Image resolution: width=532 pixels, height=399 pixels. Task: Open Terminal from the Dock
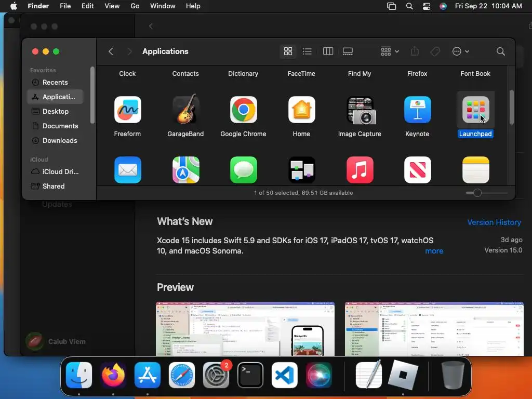click(x=250, y=375)
